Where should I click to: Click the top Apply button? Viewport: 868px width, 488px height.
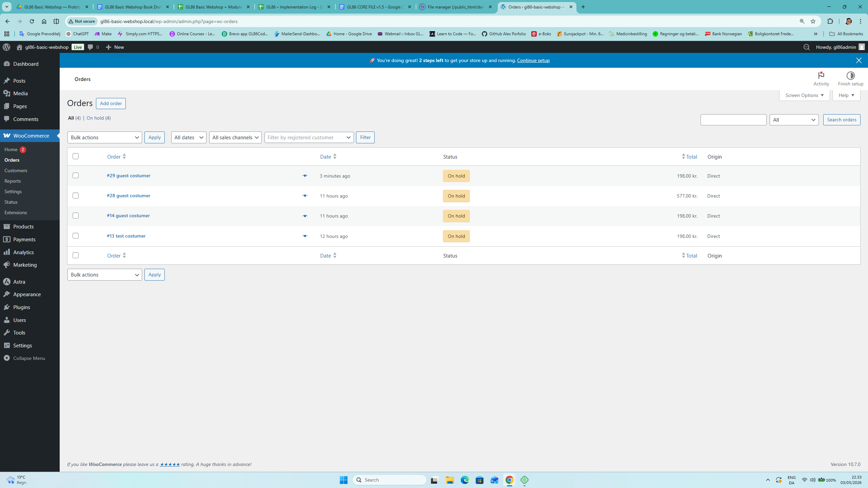click(x=154, y=137)
